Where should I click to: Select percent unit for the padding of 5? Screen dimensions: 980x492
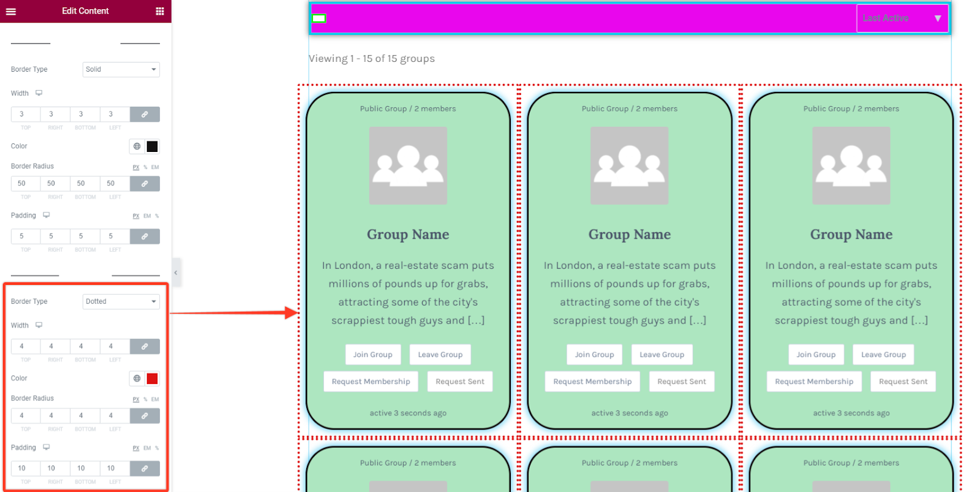click(x=157, y=216)
